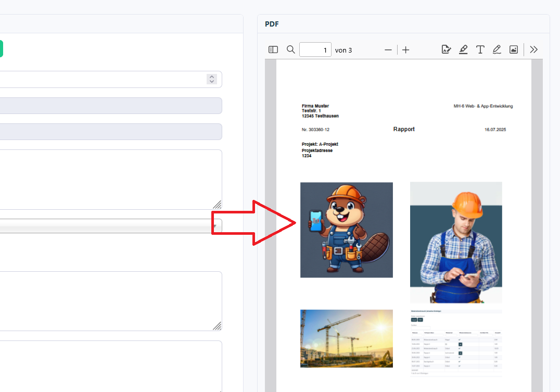This screenshot has width=560, height=392.
Task: Click the 'Rapport' heading in PDF
Action: (x=404, y=129)
